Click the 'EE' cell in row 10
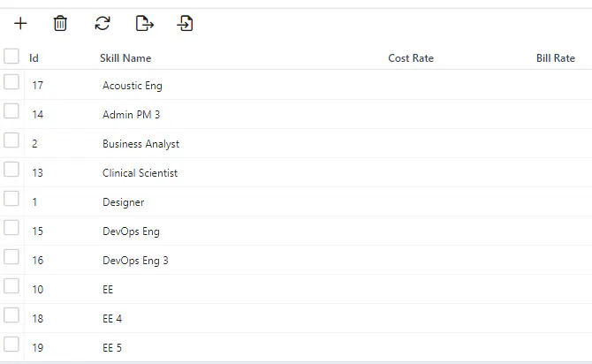 click(x=108, y=290)
